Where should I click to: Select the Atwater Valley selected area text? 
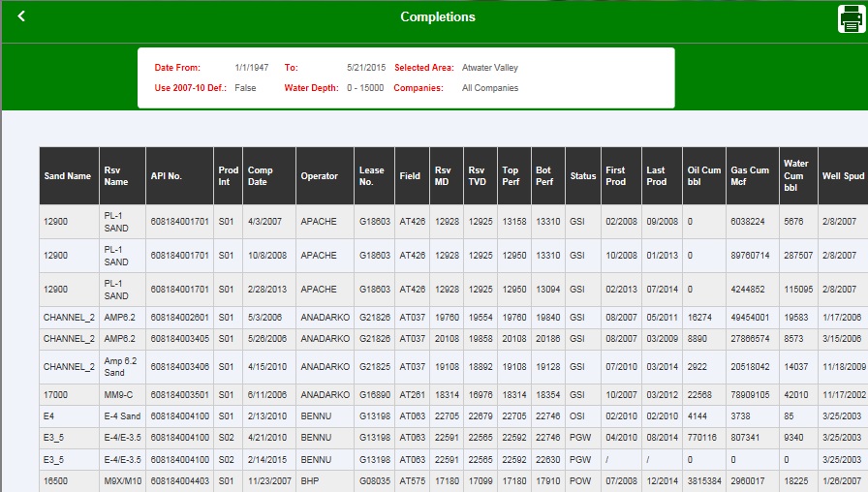(490, 68)
